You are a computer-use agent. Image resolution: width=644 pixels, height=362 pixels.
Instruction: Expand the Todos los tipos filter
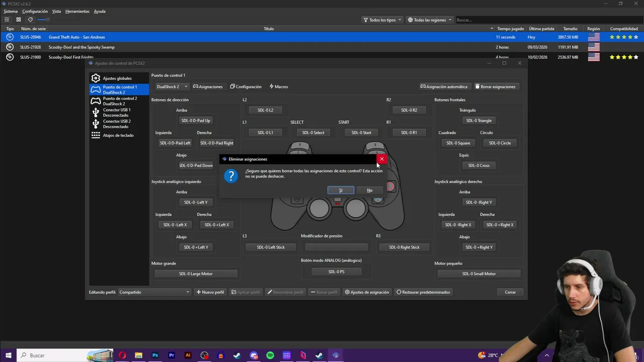coord(382,20)
